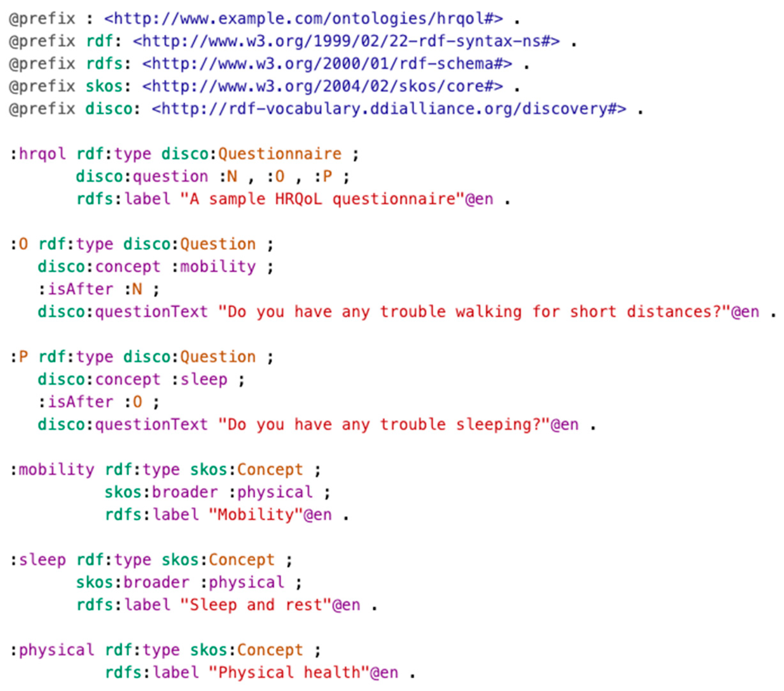Click the hrqol ontology namespace URL

pyautogui.click(x=304, y=19)
